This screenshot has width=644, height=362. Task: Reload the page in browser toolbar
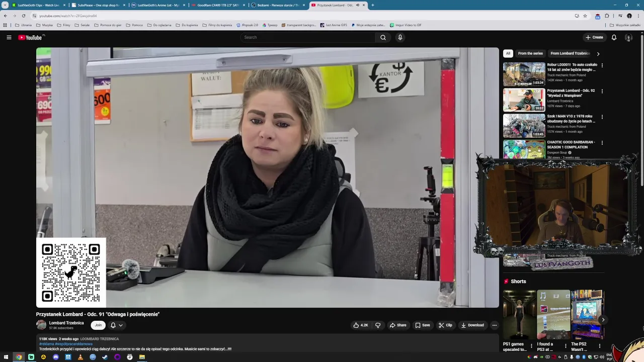(x=23, y=16)
